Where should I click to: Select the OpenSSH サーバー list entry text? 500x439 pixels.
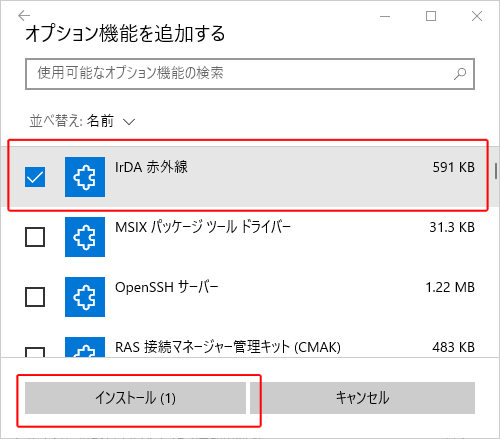tap(167, 287)
